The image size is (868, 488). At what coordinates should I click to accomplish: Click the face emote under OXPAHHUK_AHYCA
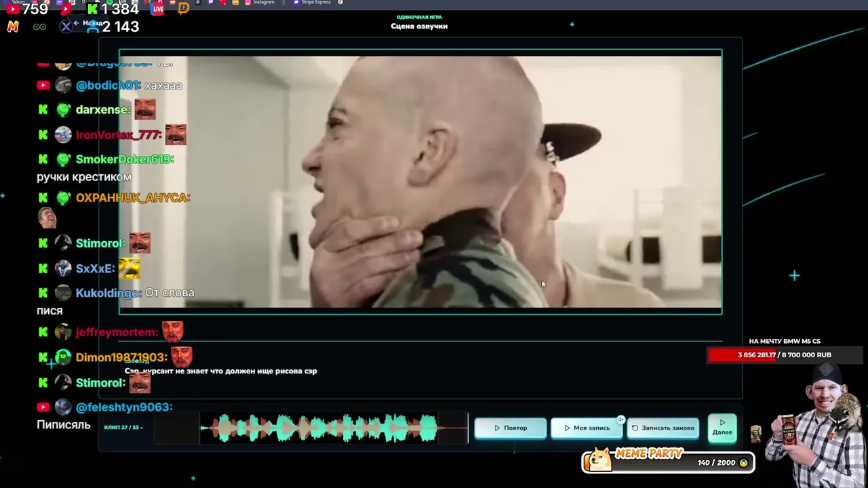click(x=47, y=217)
